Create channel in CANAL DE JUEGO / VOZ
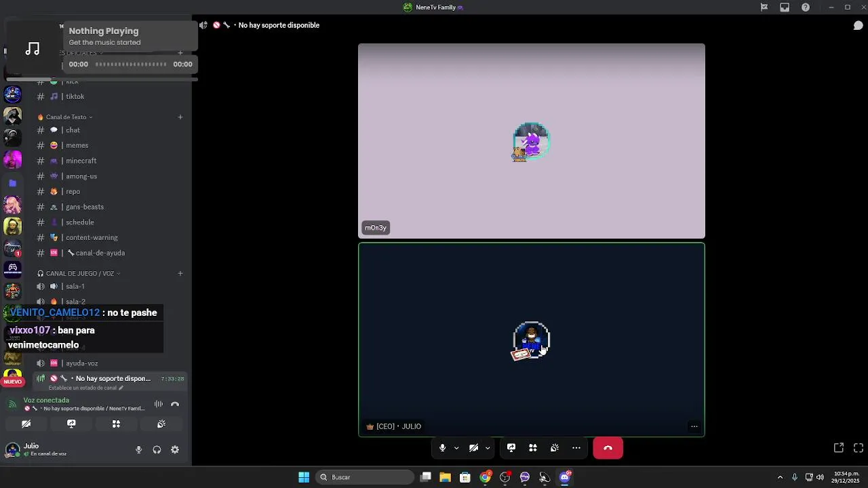This screenshot has height=488, width=868. (180, 274)
